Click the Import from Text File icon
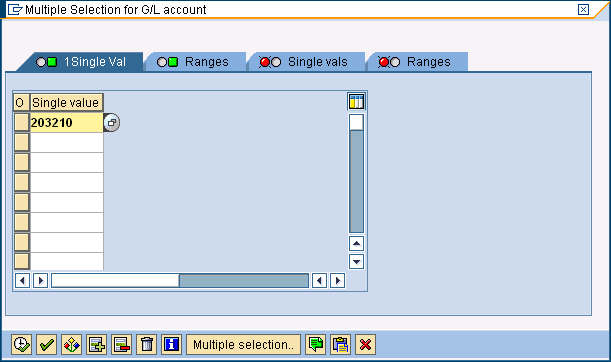The height and width of the screenshot is (362, 611). [x=316, y=344]
